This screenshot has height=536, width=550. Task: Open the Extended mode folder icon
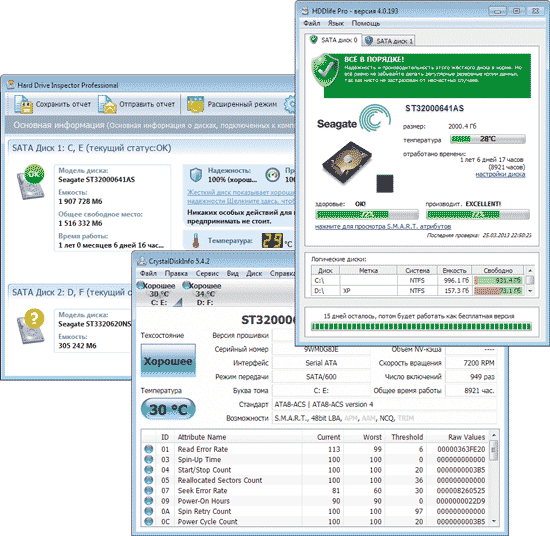[x=195, y=104]
